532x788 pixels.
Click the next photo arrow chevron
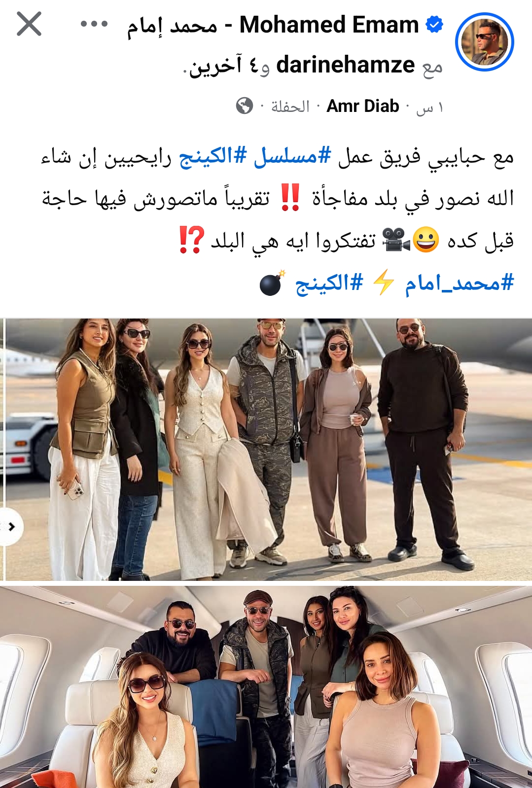click(x=12, y=527)
